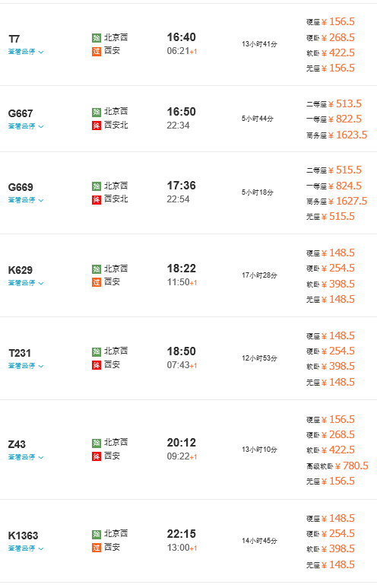Click the green origin icon for T7
Viewport: 377px width, 588px height.
[97, 38]
